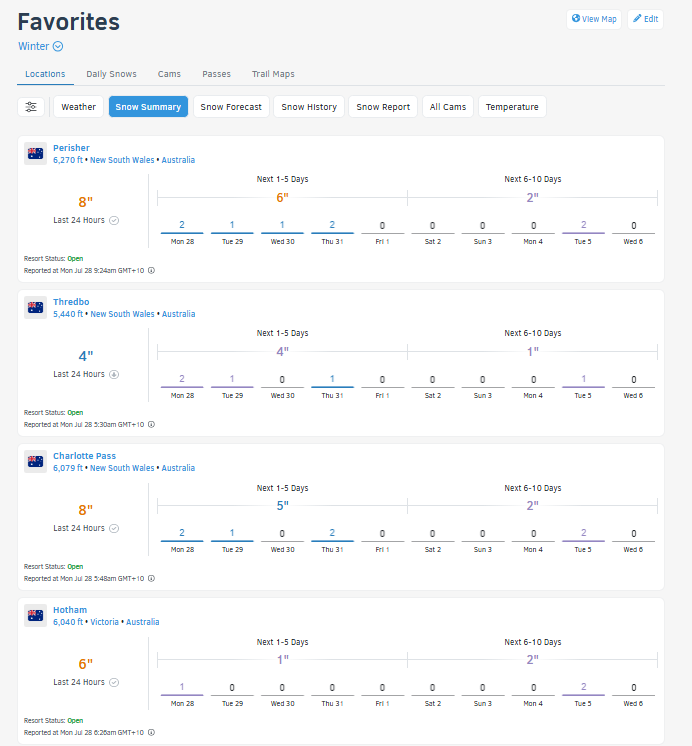The width and height of the screenshot is (692, 746).
Task: Click info icon beside Perisher's report time
Action: [151, 270]
